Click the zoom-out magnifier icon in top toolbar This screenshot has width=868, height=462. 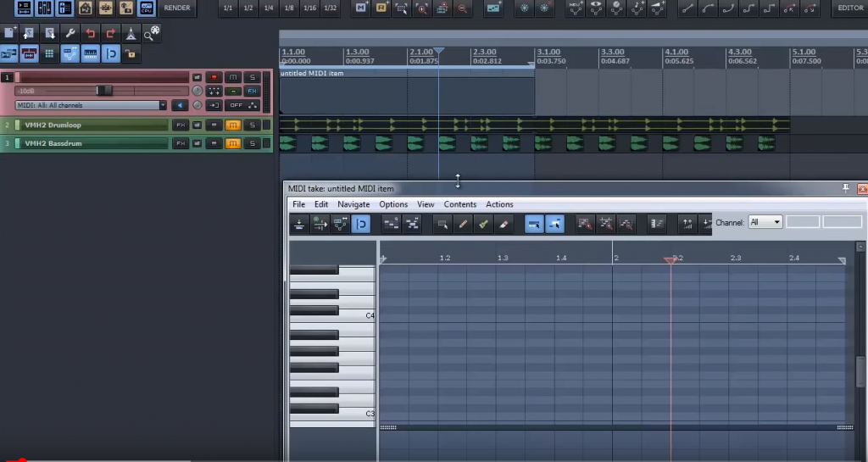[462, 8]
